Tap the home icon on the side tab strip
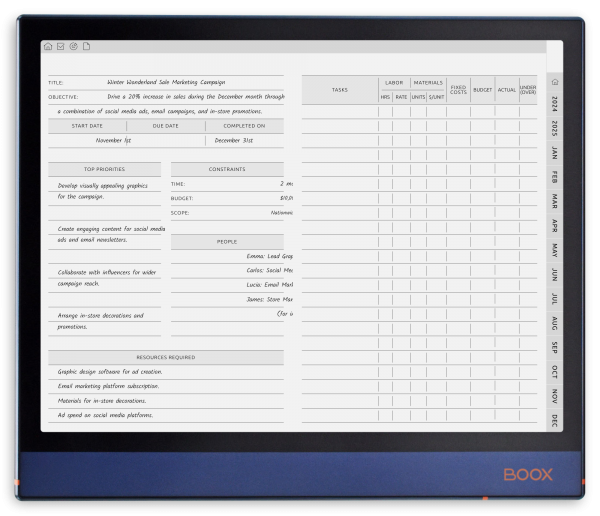Image resolution: width=600 pixels, height=516 pixels. [555, 82]
